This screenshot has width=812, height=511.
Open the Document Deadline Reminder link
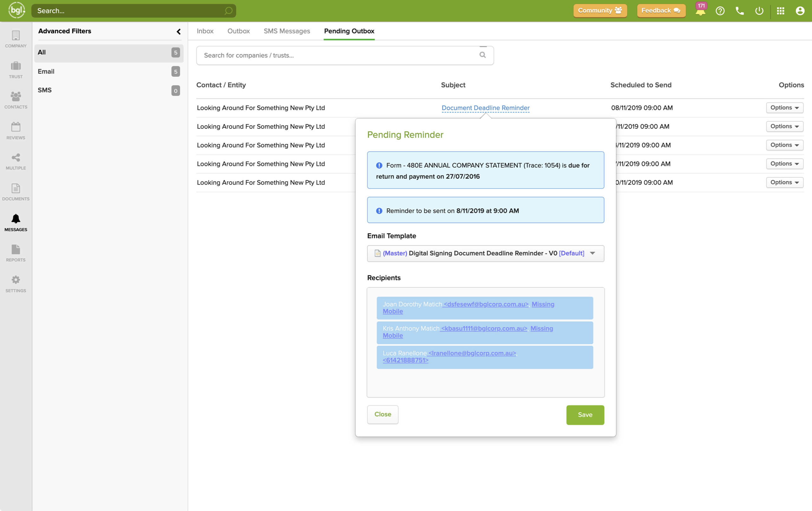click(485, 108)
